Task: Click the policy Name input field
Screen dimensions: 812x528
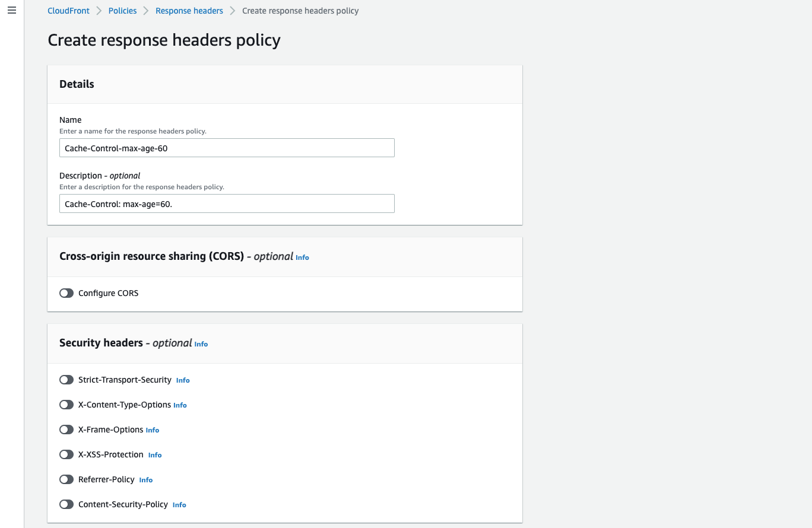Action: 226,147
